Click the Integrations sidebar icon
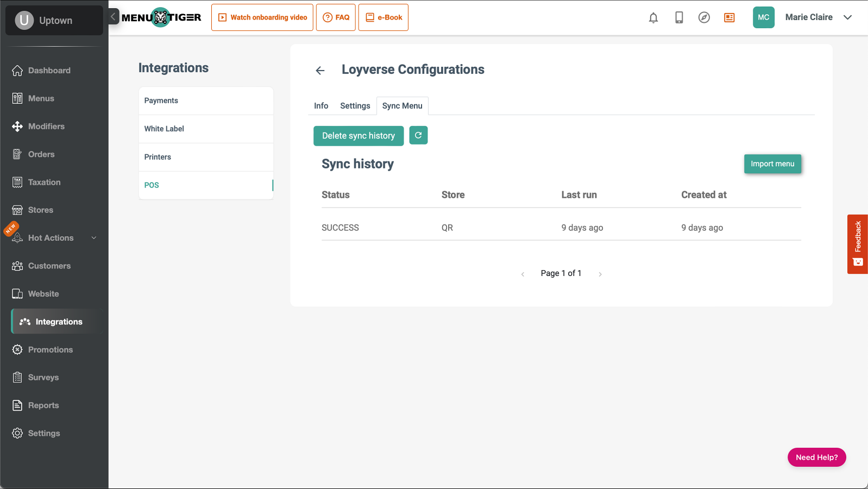The height and width of the screenshot is (489, 868). [x=25, y=322]
